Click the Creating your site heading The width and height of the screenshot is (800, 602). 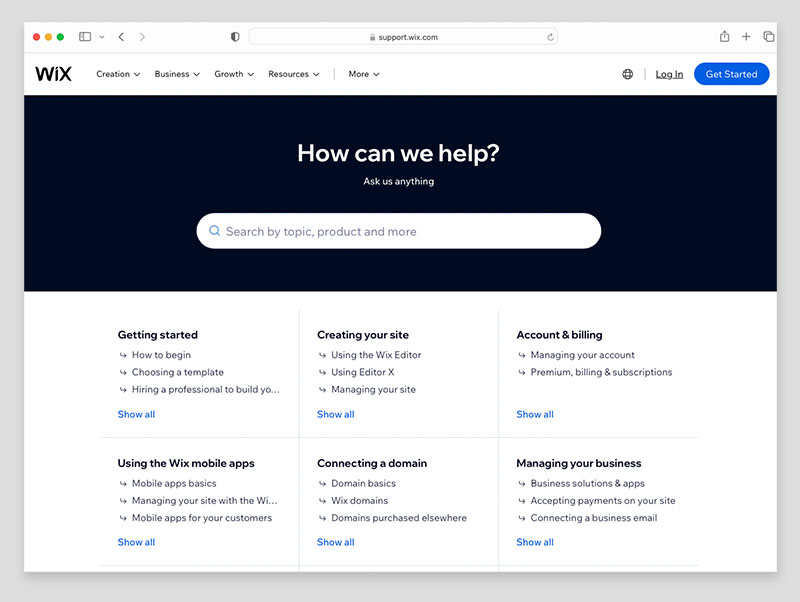pyautogui.click(x=363, y=335)
